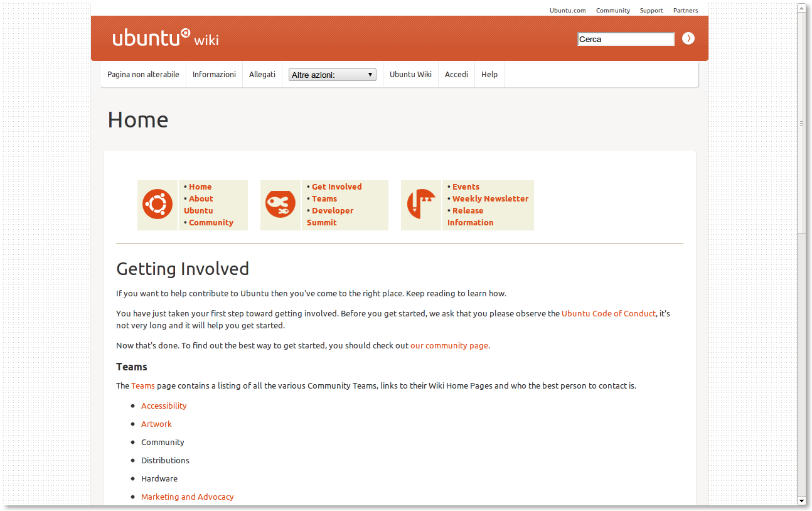Click the Events calendar flag icon
Image resolution: width=812 pixels, height=511 pixels.
pos(421,205)
